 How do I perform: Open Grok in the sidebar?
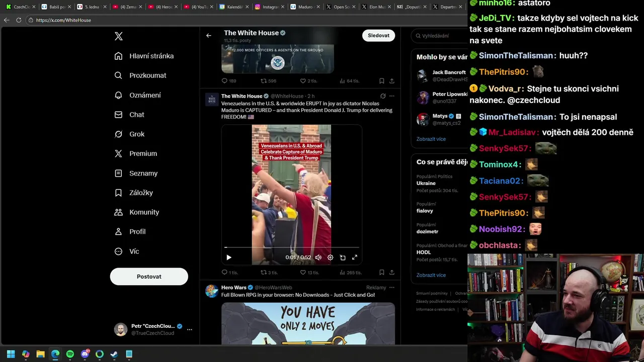coord(129,134)
